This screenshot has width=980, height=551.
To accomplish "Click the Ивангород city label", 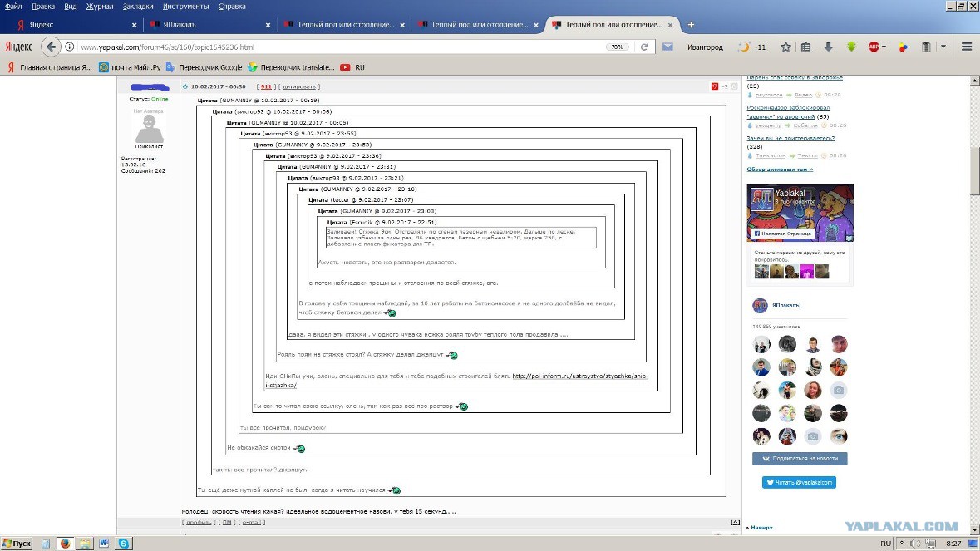I will (705, 47).
